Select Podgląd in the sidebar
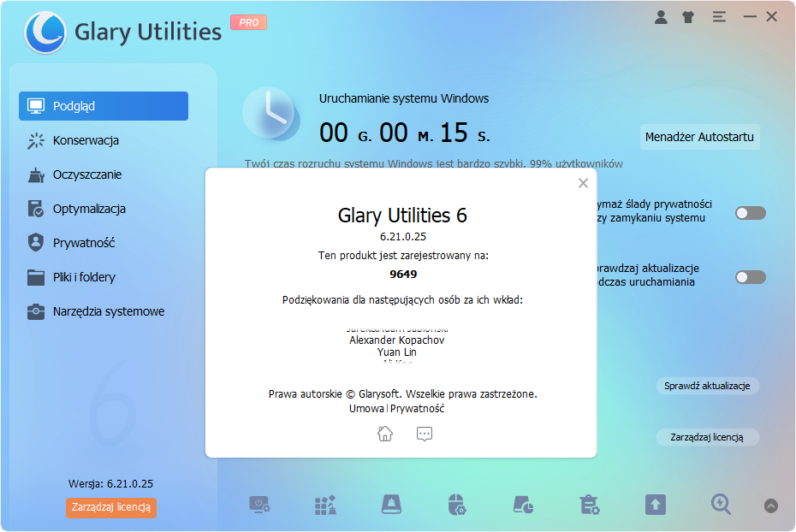Screen dimensions: 796x532 (x=104, y=106)
